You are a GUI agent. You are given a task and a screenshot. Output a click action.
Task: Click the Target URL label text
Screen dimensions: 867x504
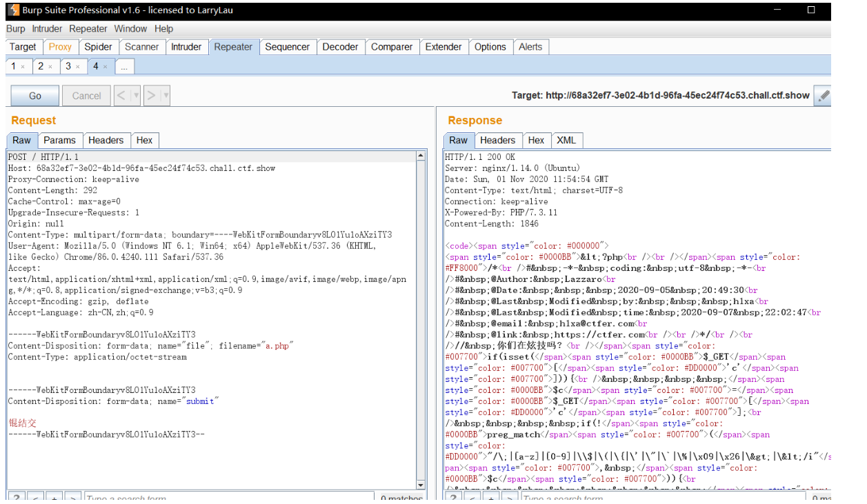click(x=661, y=96)
